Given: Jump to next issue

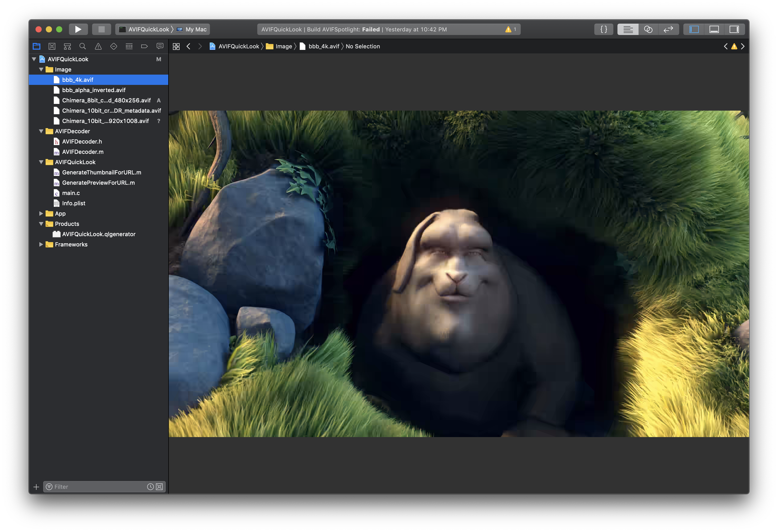Looking at the screenshot, I should (x=743, y=47).
